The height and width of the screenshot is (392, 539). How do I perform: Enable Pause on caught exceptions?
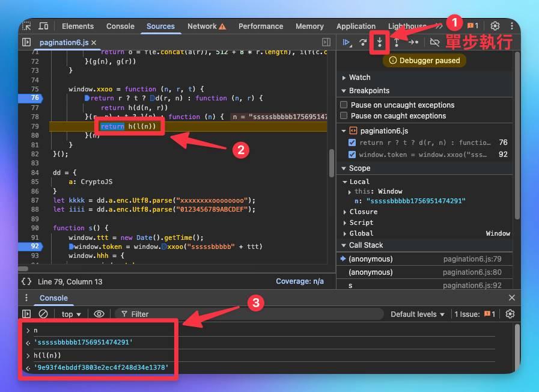pos(344,115)
